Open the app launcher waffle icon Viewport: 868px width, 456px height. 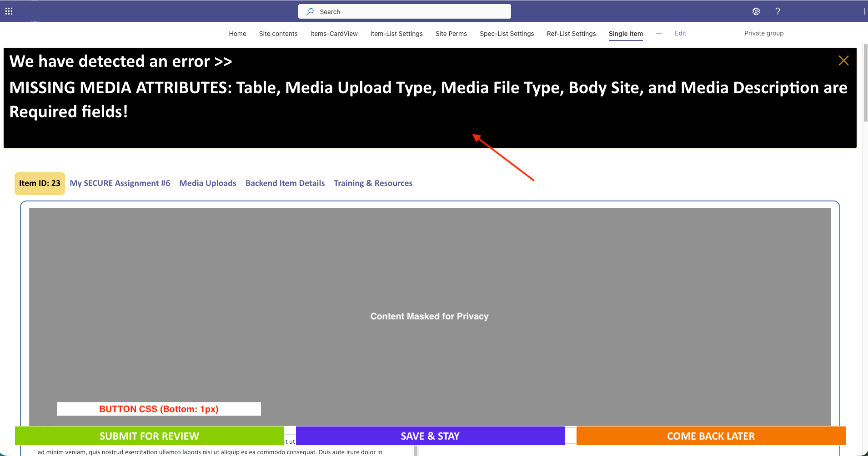coord(9,11)
